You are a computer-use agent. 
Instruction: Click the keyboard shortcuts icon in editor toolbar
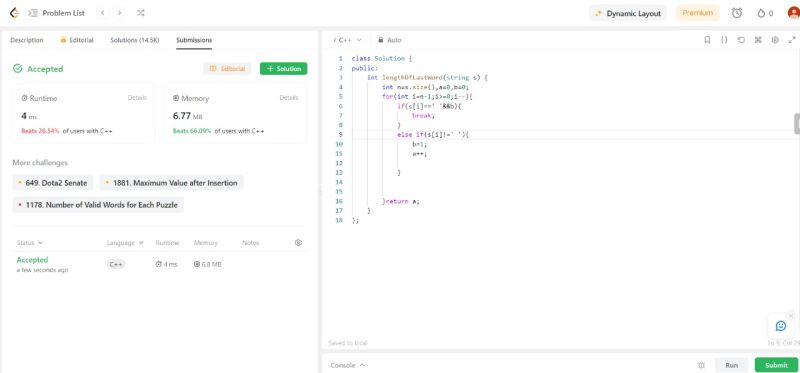click(x=758, y=40)
